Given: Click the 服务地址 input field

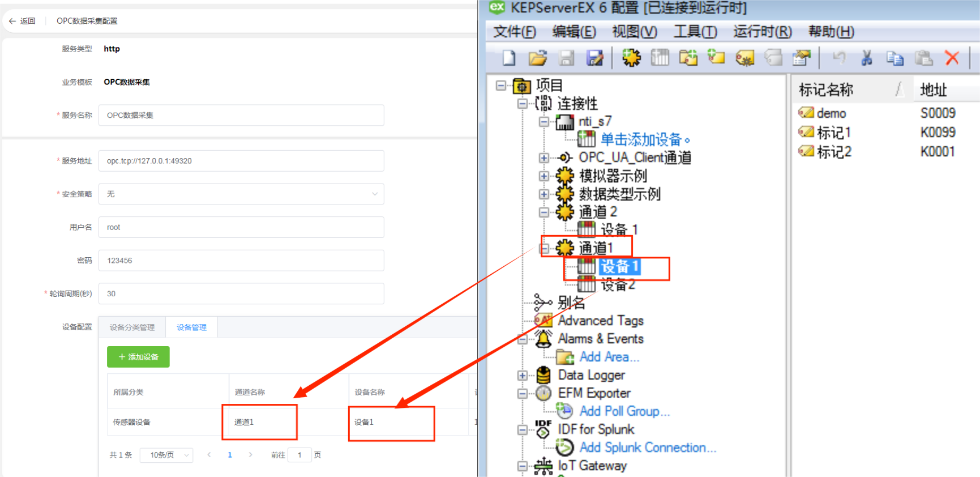Looking at the screenshot, I should point(241,161).
